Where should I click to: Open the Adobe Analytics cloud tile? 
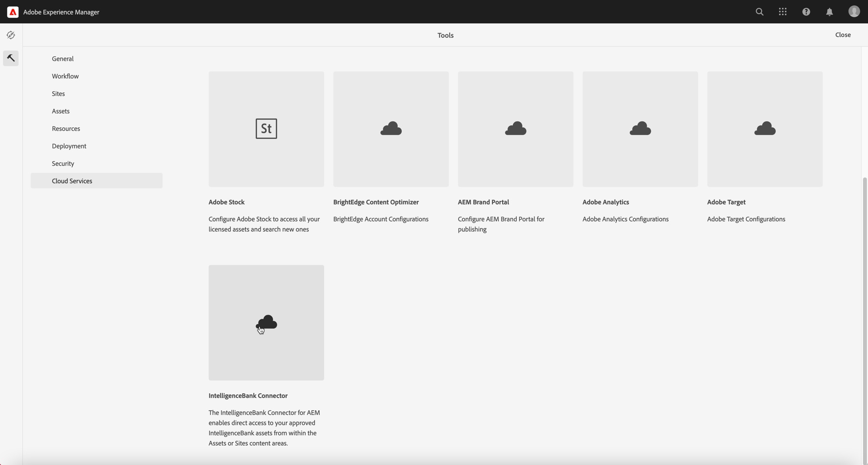coord(640,129)
